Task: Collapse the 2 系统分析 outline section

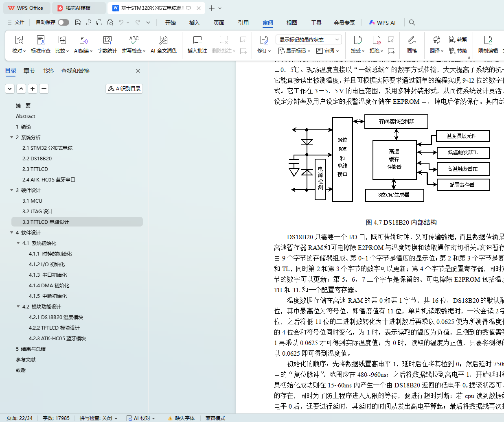Action: click(12, 138)
